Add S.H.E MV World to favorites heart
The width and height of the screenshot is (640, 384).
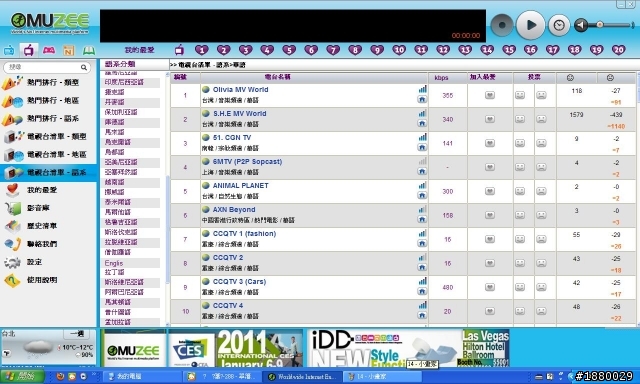point(490,119)
